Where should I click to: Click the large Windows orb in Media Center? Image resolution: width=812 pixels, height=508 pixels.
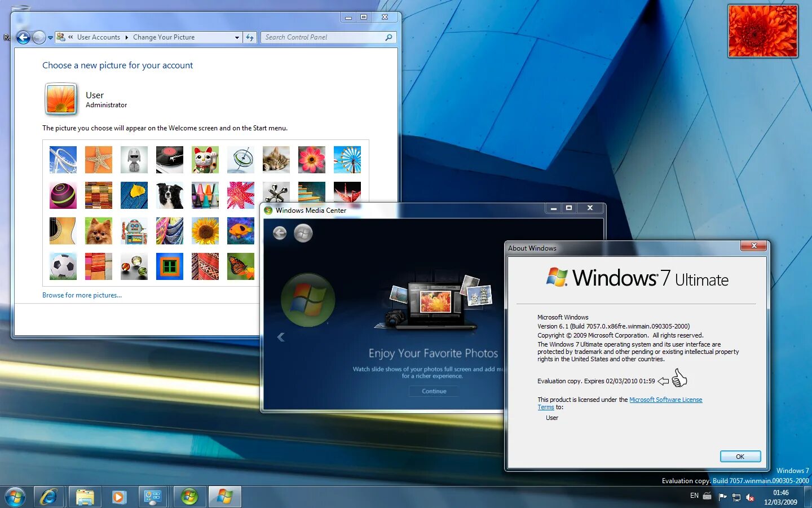point(308,300)
